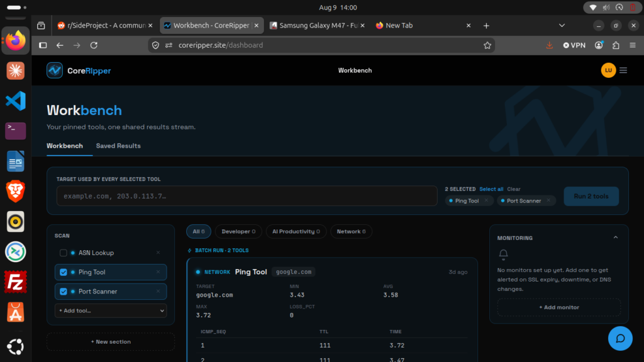The height and width of the screenshot is (362, 644).
Task: Click the Clear selection link
Action: (513, 189)
